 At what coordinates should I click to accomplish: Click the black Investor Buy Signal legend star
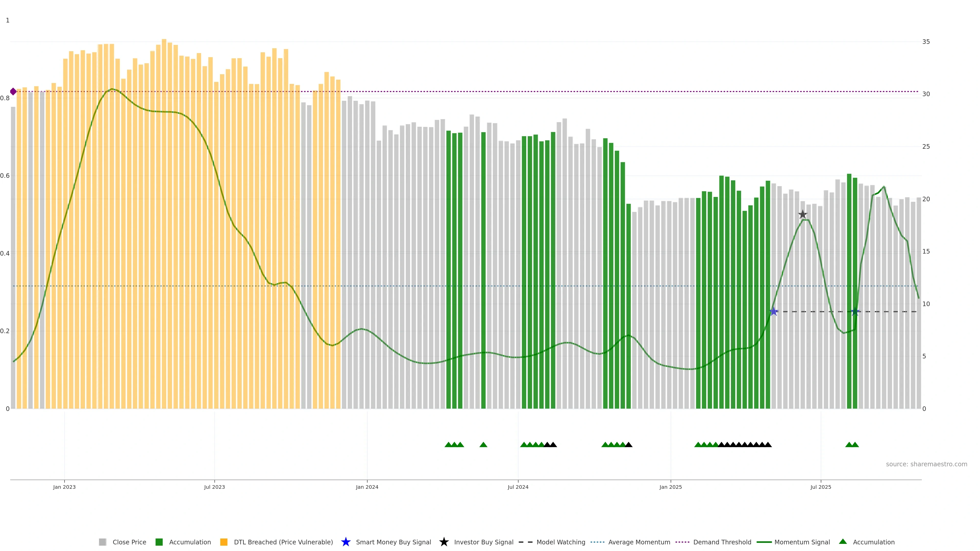(444, 542)
